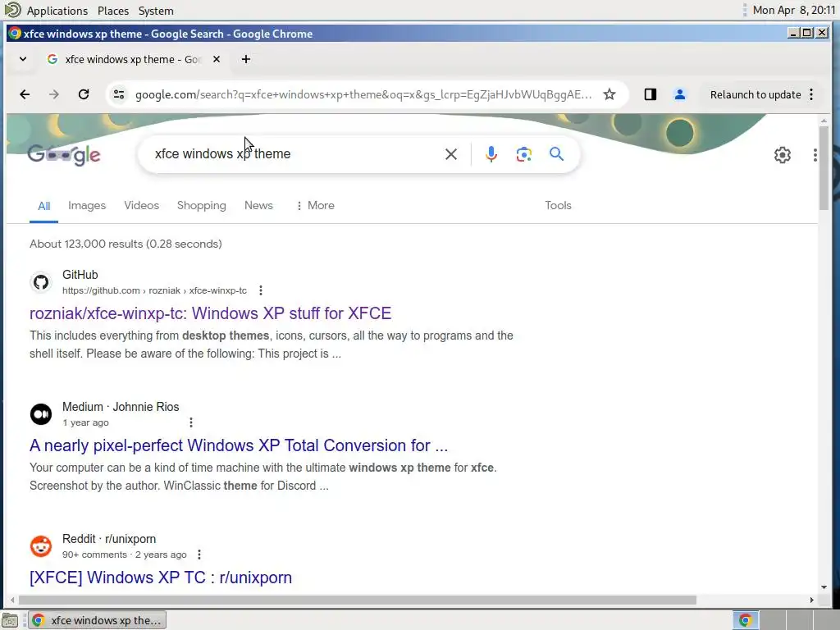This screenshot has height=630, width=840.
Task: Expand the More search filters
Action: (x=315, y=206)
